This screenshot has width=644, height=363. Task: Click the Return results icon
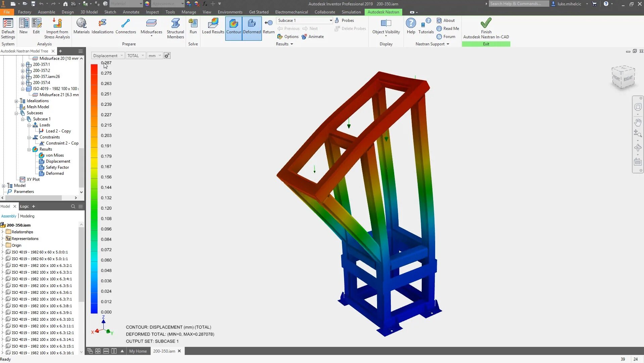pos(269,26)
